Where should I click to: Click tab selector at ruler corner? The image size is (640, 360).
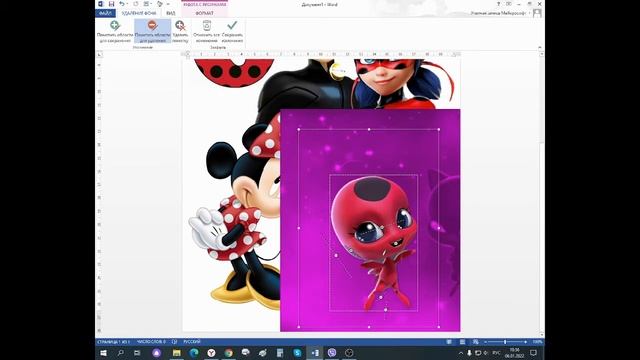coord(100,54)
